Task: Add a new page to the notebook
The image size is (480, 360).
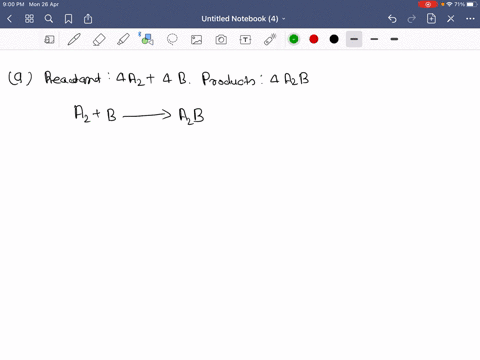Action: pos(431,19)
